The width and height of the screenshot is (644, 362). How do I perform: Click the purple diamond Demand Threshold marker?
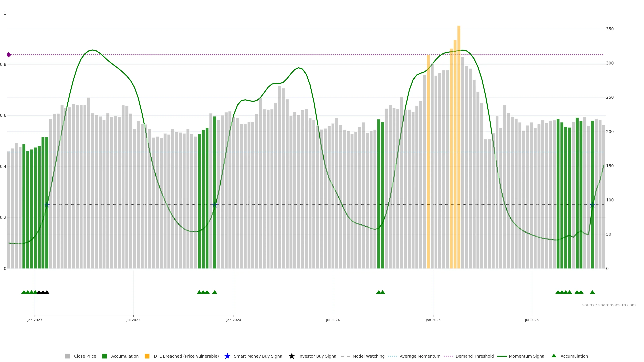(9, 55)
